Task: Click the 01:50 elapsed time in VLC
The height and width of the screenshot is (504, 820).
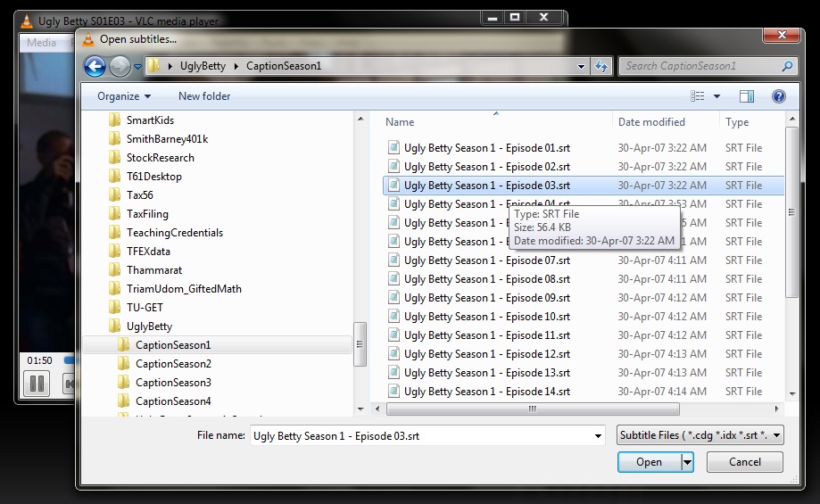Action: pyautogui.click(x=40, y=360)
